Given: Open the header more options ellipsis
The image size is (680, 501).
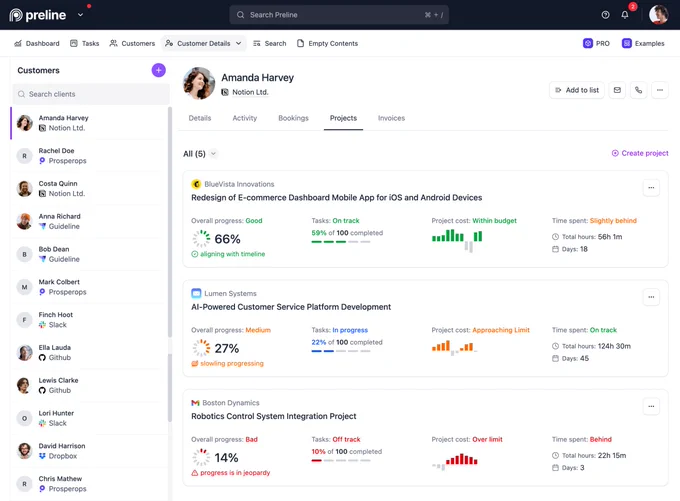Looking at the screenshot, I should coord(660,90).
